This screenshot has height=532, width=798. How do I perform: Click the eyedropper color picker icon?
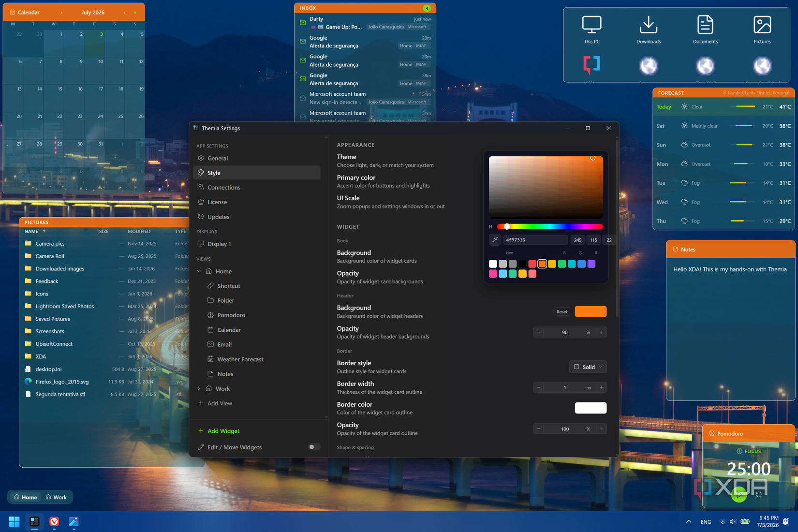(x=495, y=239)
